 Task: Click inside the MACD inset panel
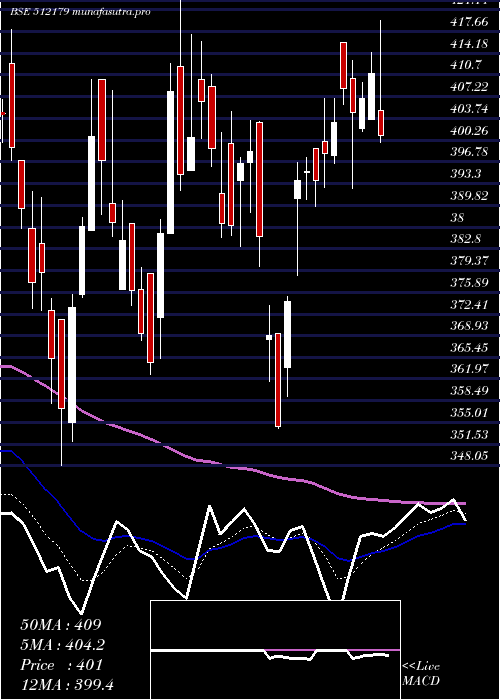pyautogui.click(x=275, y=650)
